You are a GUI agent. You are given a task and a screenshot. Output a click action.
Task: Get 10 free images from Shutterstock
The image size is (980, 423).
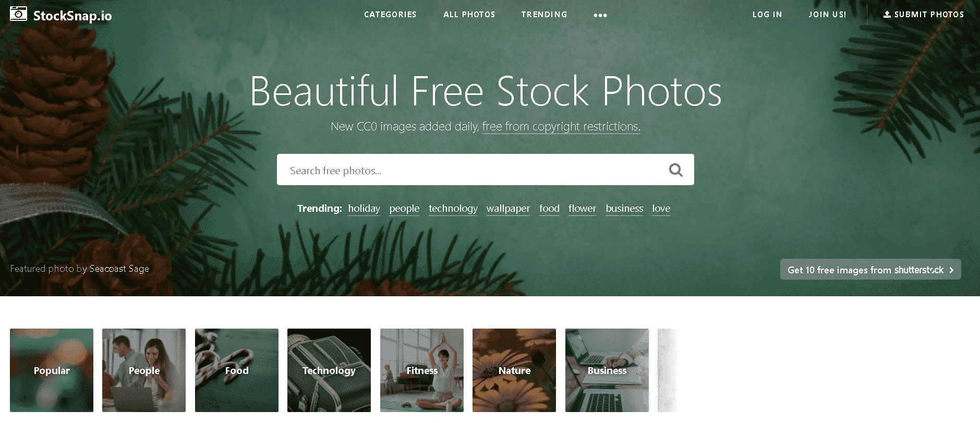tap(870, 270)
